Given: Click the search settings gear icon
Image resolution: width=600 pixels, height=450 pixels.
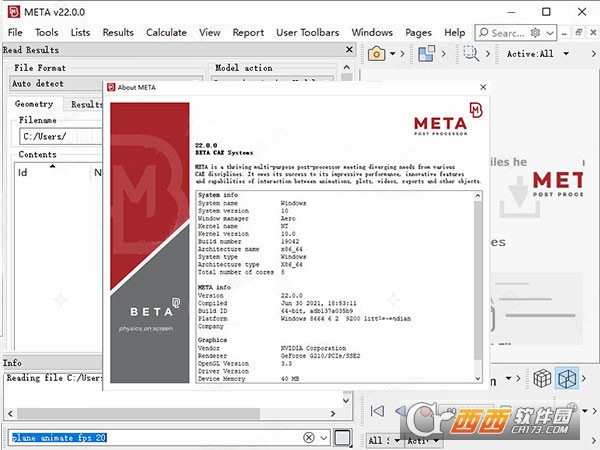Looking at the screenshot, I should click(535, 33).
